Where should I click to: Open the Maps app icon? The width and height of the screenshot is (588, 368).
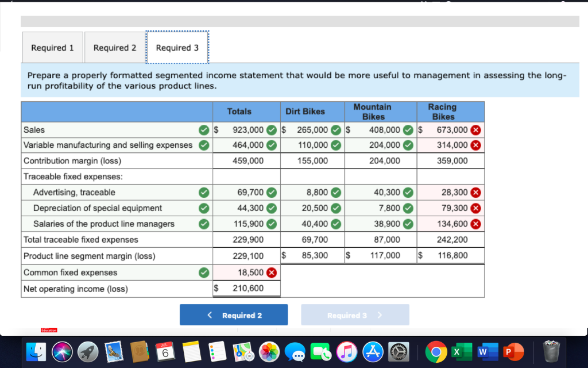coord(243,352)
